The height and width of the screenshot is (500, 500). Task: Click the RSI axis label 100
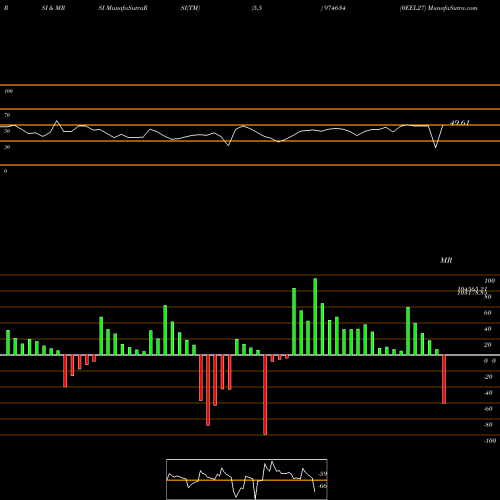[x=8, y=91]
